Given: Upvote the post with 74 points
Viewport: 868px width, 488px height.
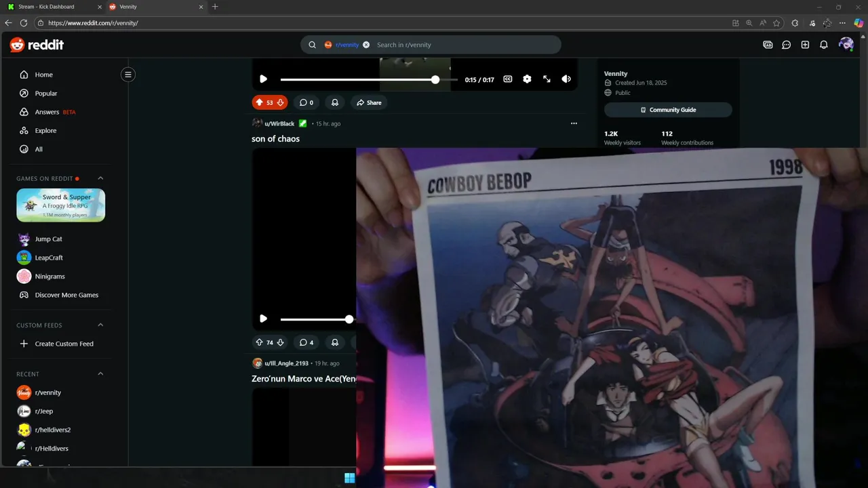Looking at the screenshot, I should pos(259,342).
